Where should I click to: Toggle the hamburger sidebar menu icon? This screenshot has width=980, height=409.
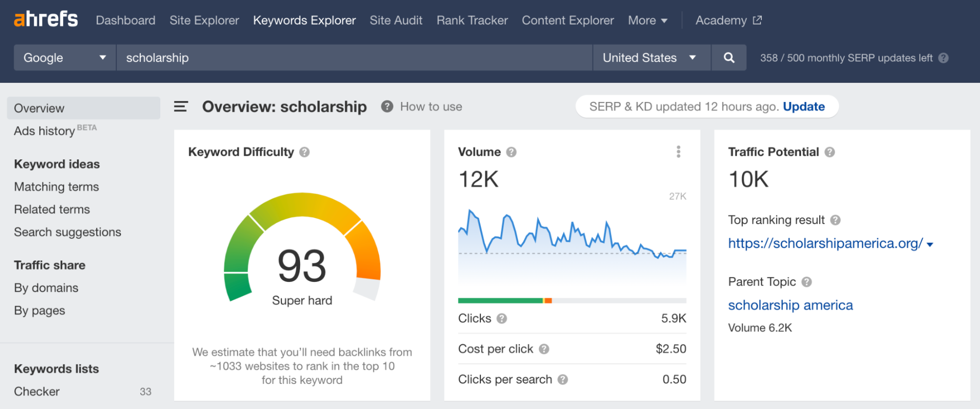[x=181, y=106]
